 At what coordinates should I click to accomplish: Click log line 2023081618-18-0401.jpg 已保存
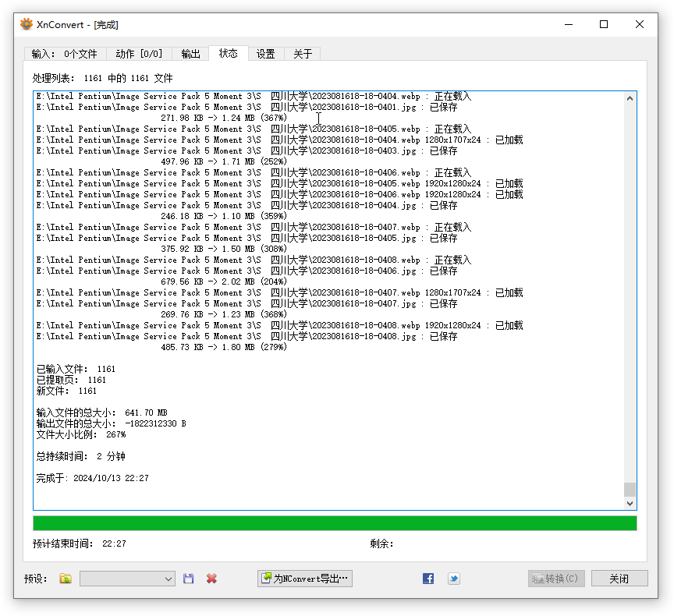(x=247, y=107)
